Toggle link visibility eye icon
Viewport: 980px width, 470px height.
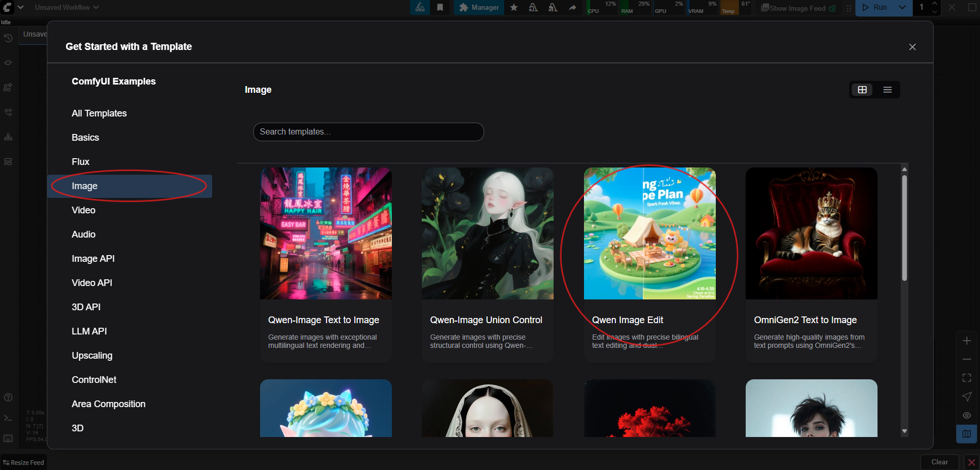tap(967, 415)
